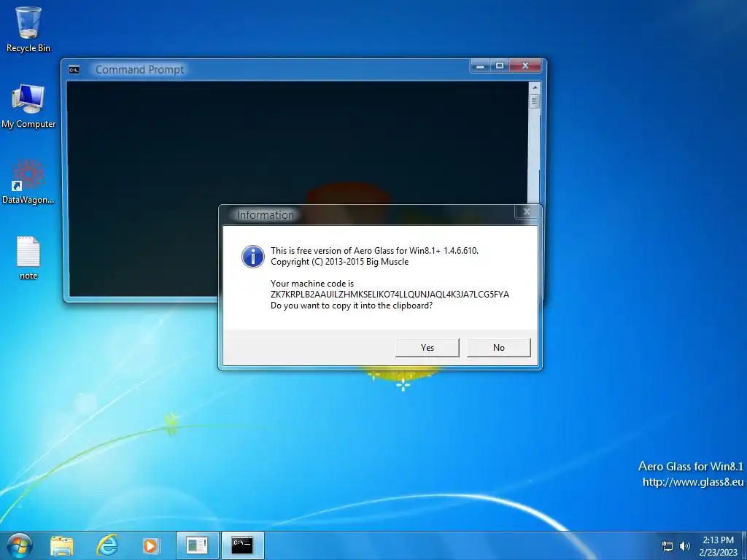
Task: Click the blue information icon in dialog
Action: click(x=253, y=257)
